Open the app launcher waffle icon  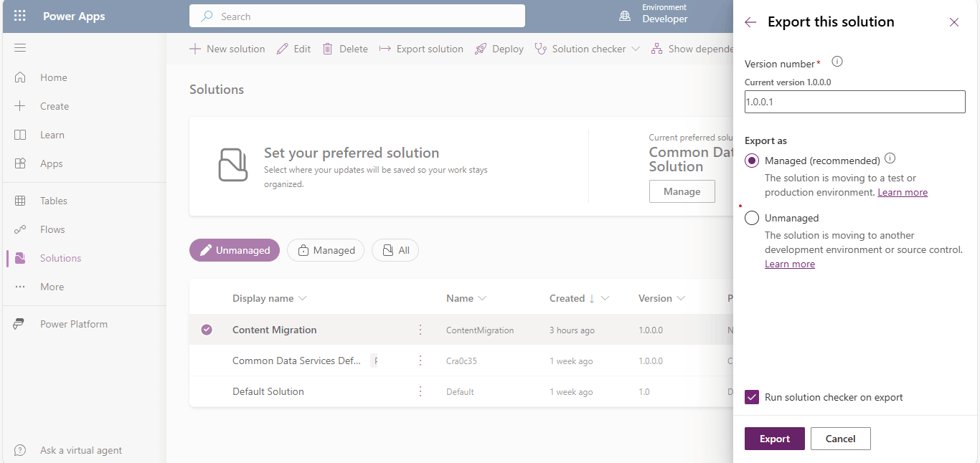(x=20, y=16)
